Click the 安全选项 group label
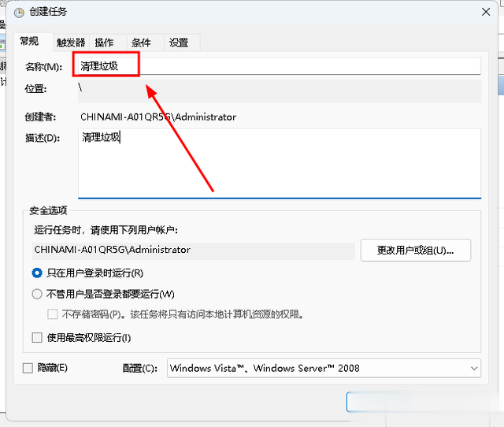This screenshot has height=427, width=504. 48,210
